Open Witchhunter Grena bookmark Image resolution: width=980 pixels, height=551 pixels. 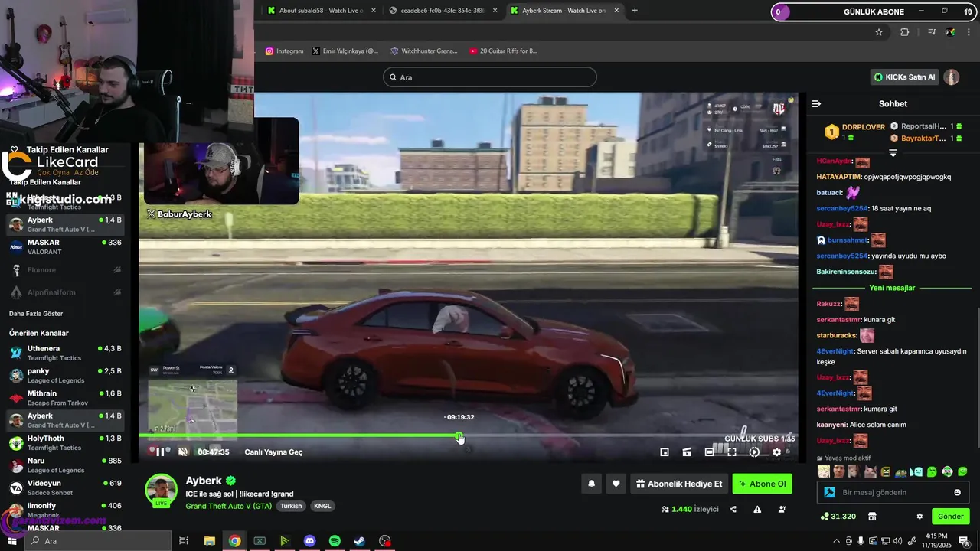click(423, 51)
